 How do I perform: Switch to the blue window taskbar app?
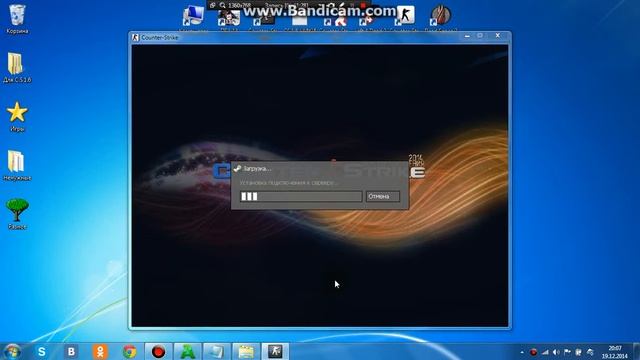(x=217, y=351)
